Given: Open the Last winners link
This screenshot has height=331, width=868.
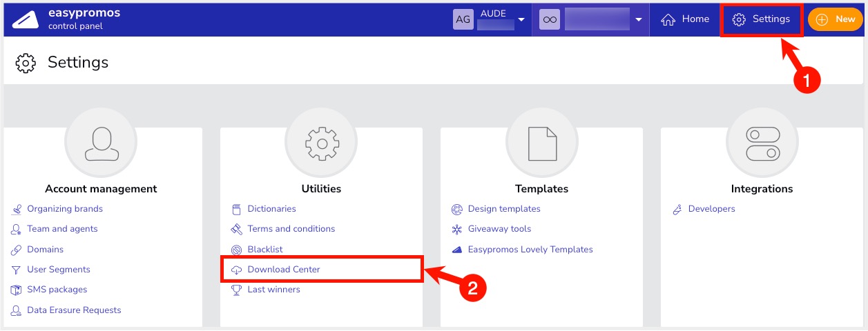Looking at the screenshot, I should click(273, 290).
